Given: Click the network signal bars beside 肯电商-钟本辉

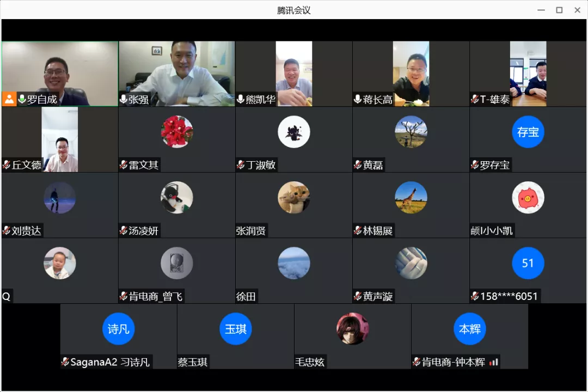Looking at the screenshot, I should pos(494,362).
